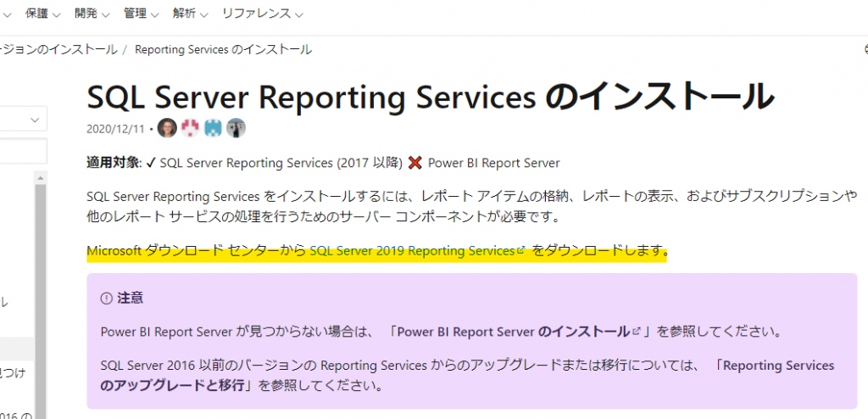Open the 保護 dropdown menu
The height and width of the screenshot is (419, 868).
(42, 14)
